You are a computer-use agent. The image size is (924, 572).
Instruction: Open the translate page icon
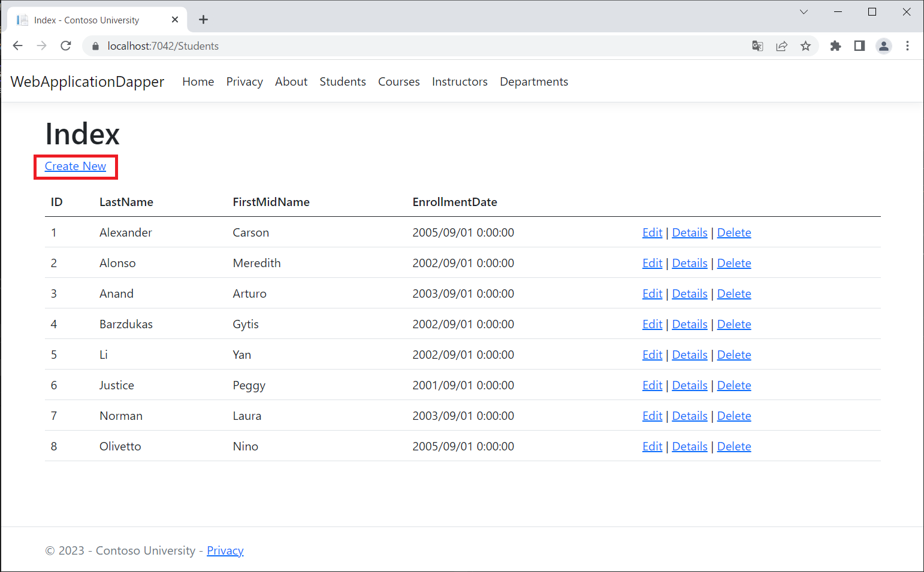point(757,46)
